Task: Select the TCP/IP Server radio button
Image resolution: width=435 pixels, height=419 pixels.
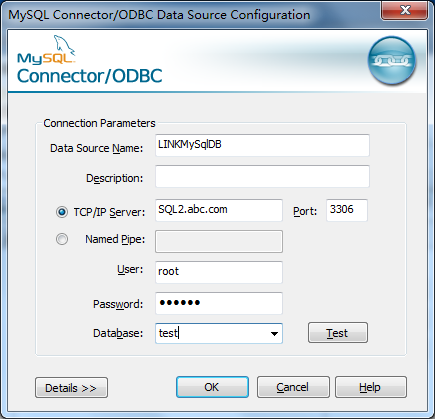Action: click(62, 212)
